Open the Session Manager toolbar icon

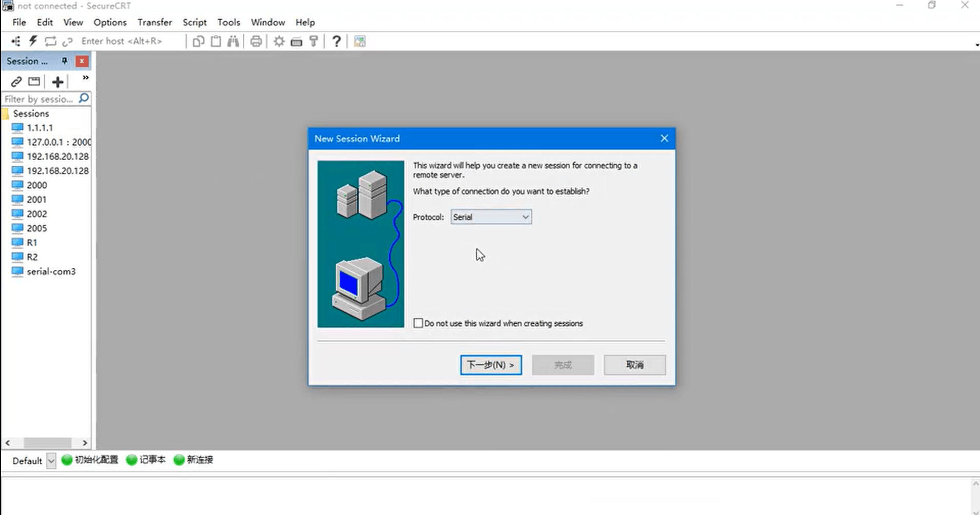[x=16, y=41]
